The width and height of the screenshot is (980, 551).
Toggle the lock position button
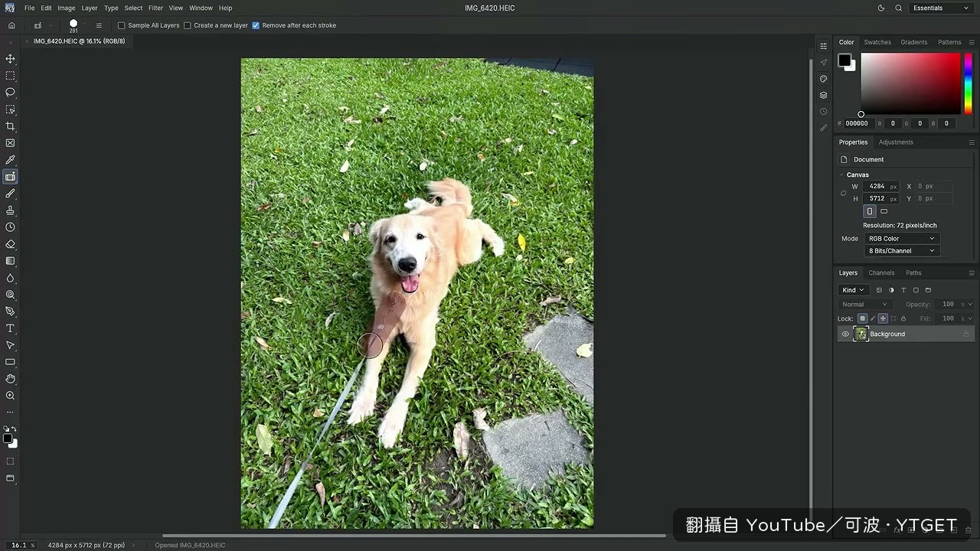click(x=883, y=318)
